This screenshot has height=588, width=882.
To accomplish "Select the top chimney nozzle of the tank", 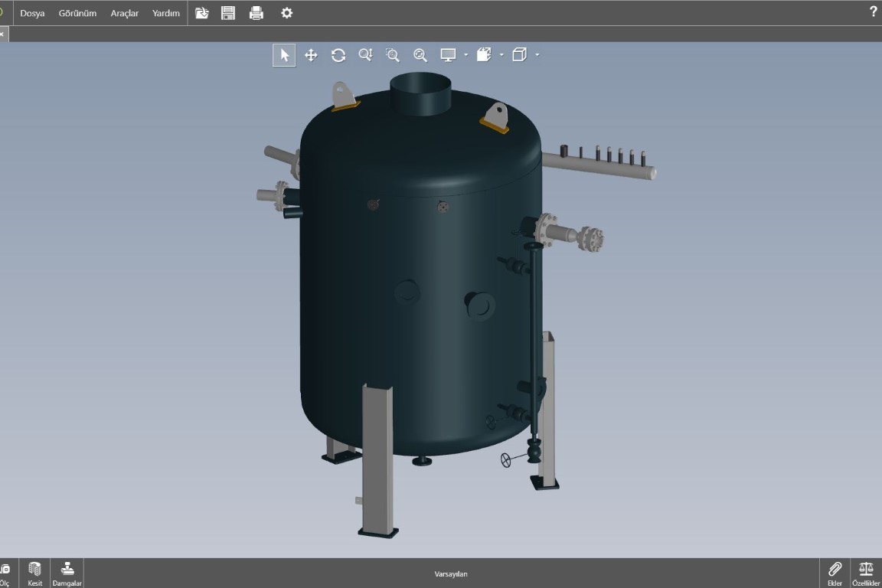I will (x=421, y=93).
